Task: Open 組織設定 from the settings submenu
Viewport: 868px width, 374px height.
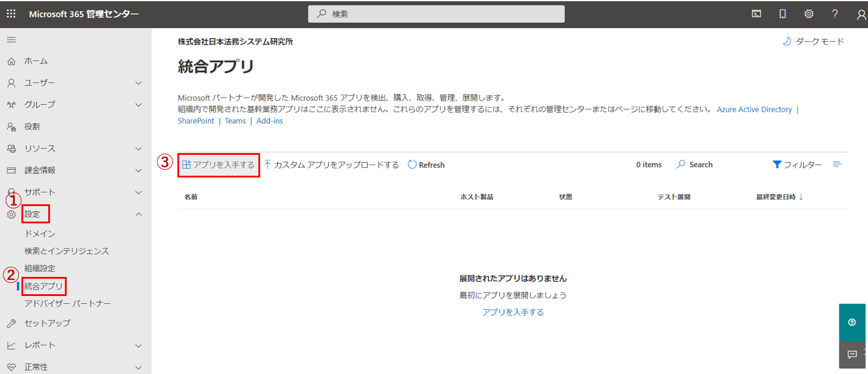Action: tap(40, 269)
